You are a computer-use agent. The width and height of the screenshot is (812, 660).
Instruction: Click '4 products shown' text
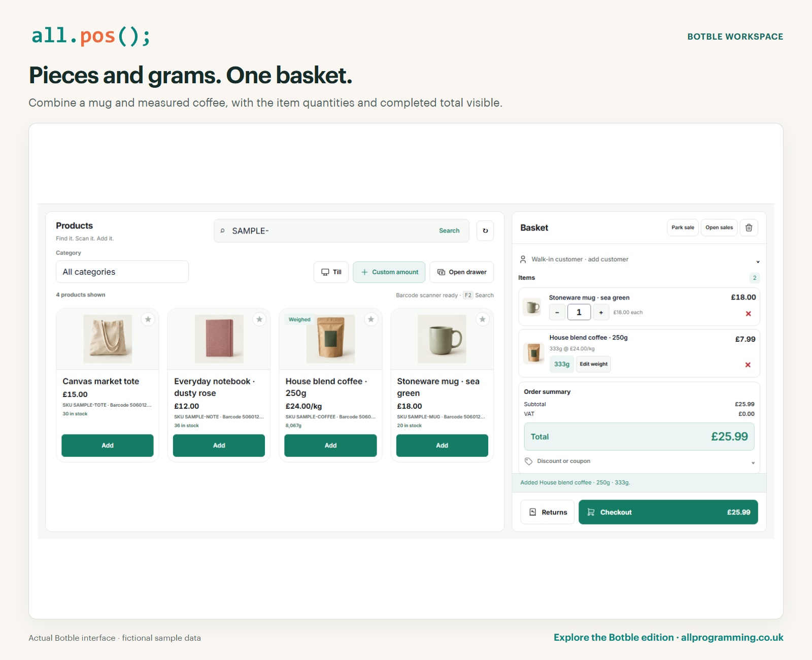coord(81,294)
